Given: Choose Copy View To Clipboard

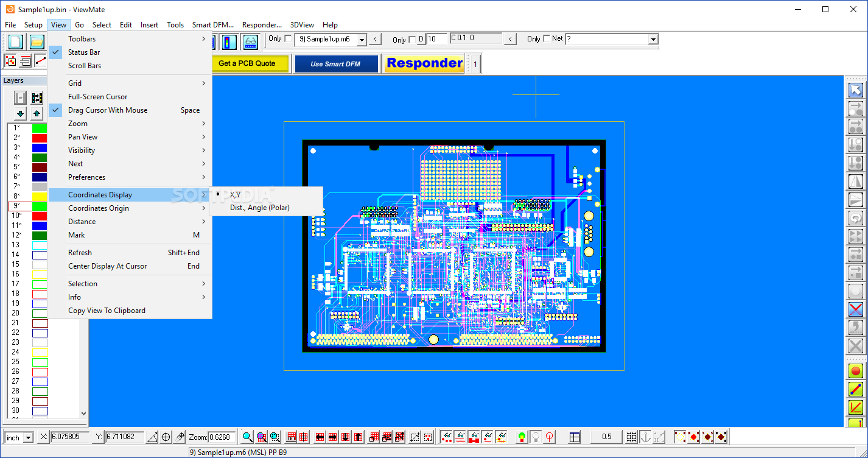Looking at the screenshot, I should [130, 311].
